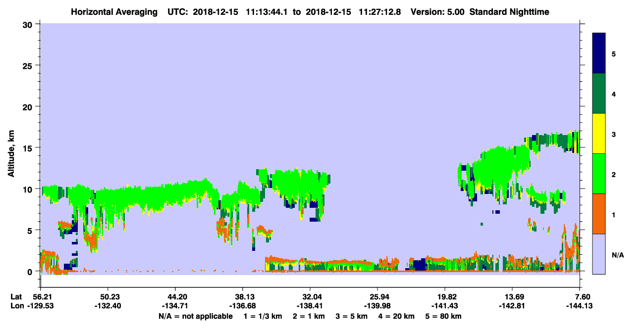644x330 pixels.
Task: Click the longitude value '-141.43'
Action: [445, 306]
